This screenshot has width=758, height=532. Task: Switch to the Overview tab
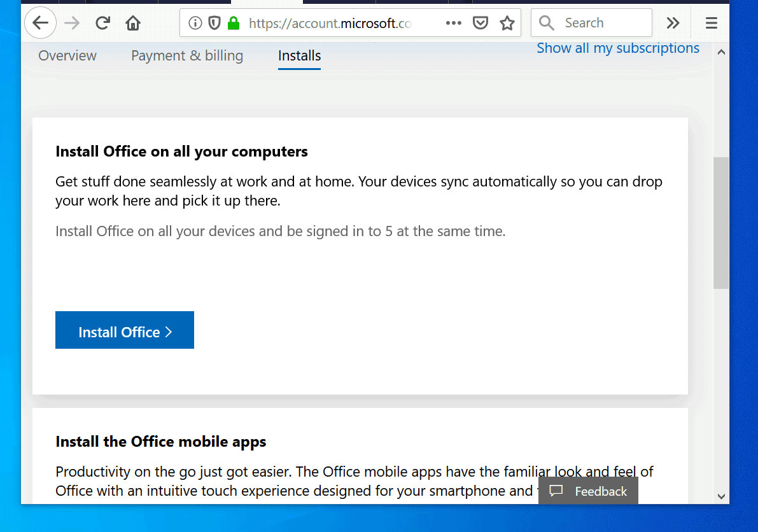67,56
